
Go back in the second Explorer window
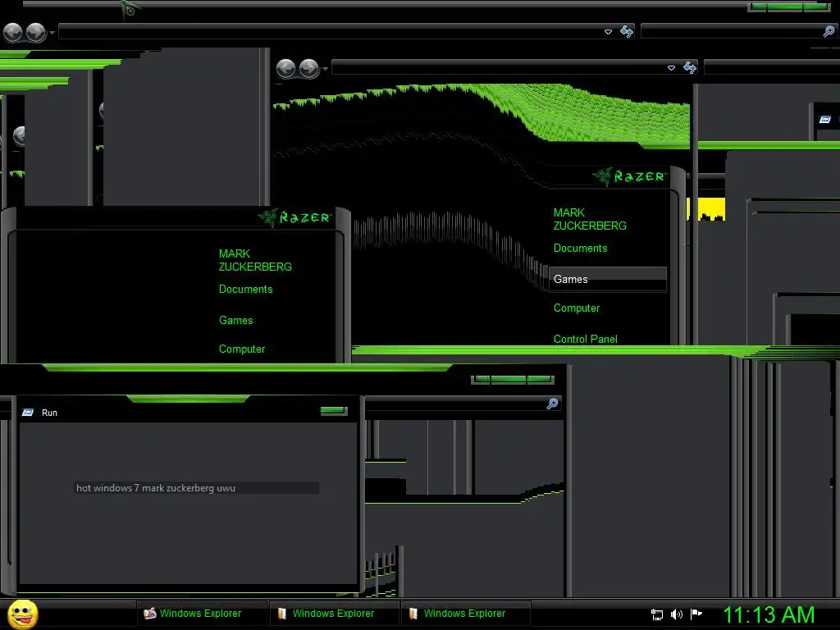click(x=286, y=69)
